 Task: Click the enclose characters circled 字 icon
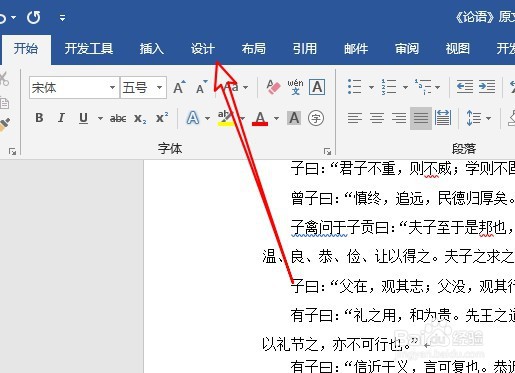(x=316, y=118)
